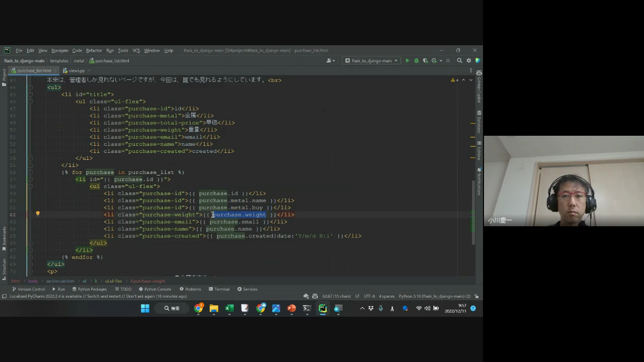
Task: Collapse the for loop fold marker at line 56
Action: coord(31,172)
